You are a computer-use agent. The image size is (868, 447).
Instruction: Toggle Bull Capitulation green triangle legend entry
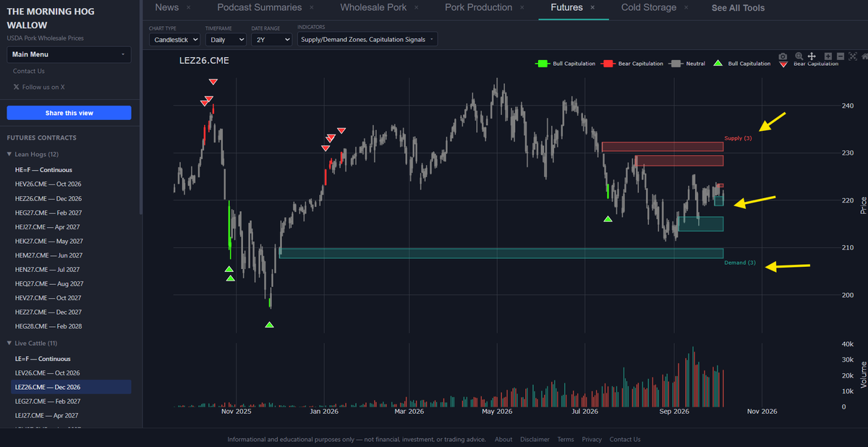pyautogui.click(x=742, y=64)
